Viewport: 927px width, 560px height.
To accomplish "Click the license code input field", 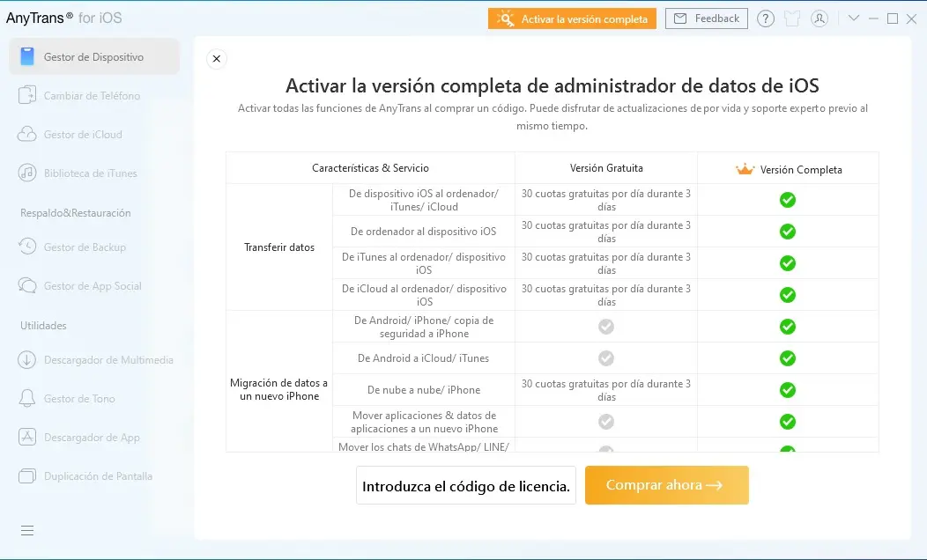I will click(466, 485).
